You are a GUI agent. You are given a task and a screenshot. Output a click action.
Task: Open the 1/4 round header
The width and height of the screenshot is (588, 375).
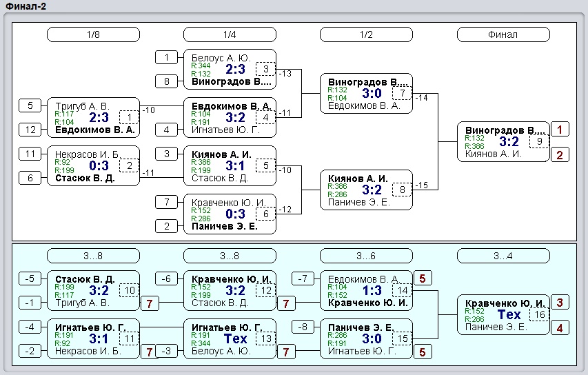click(x=230, y=34)
